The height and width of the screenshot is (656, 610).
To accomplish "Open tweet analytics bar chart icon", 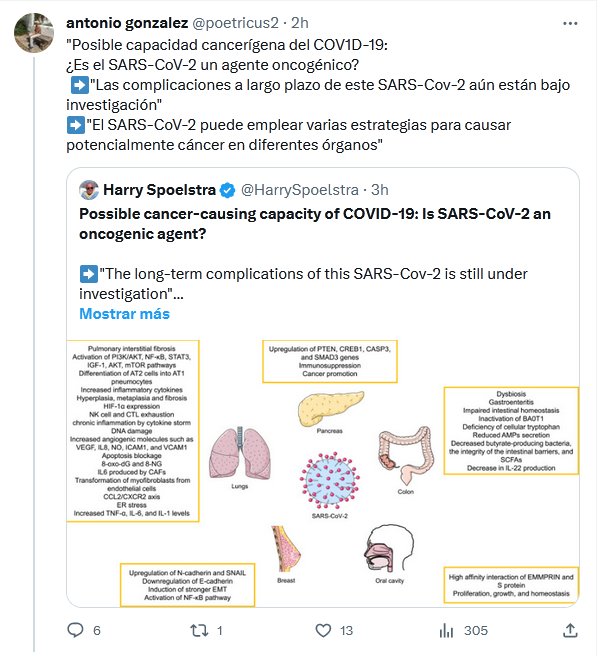I will (x=446, y=630).
